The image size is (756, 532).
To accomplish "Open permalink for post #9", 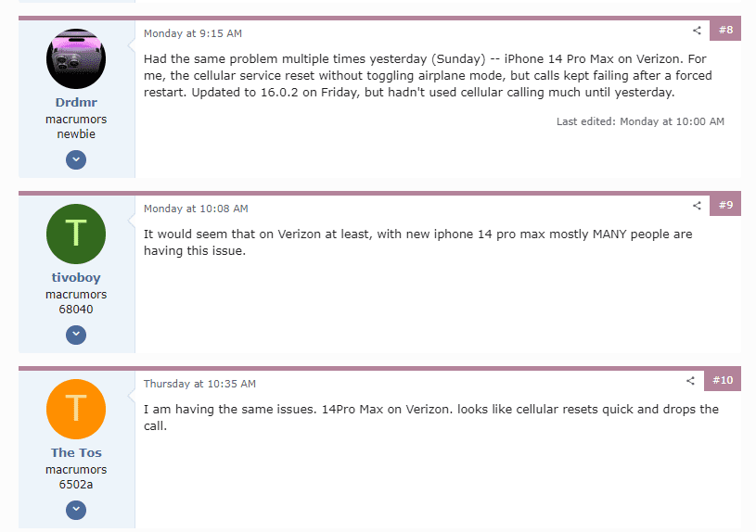I will pyautogui.click(x=725, y=205).
